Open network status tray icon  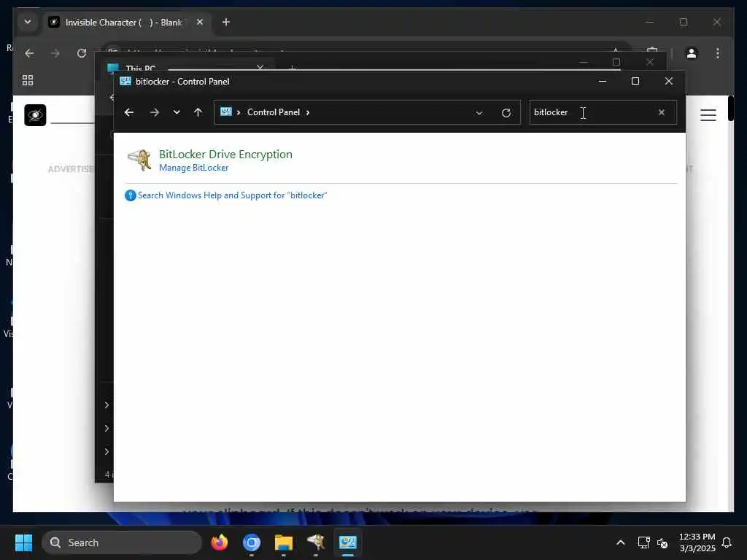[x=643, y=542]
